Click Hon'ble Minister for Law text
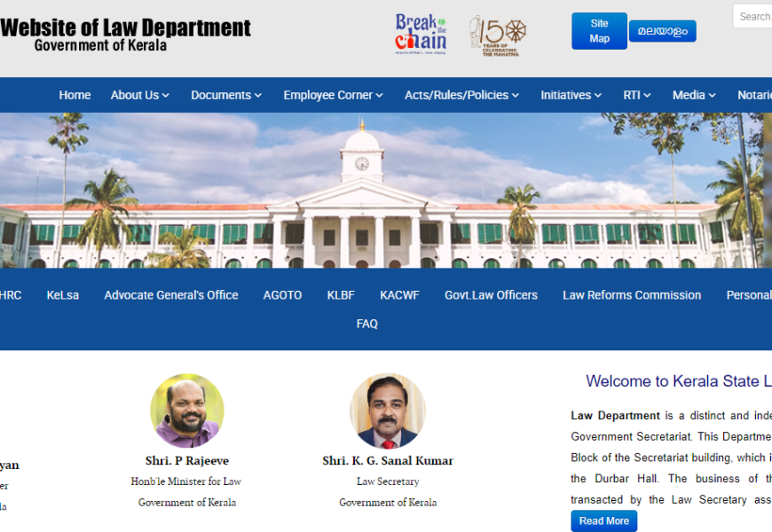 point(186,481)
